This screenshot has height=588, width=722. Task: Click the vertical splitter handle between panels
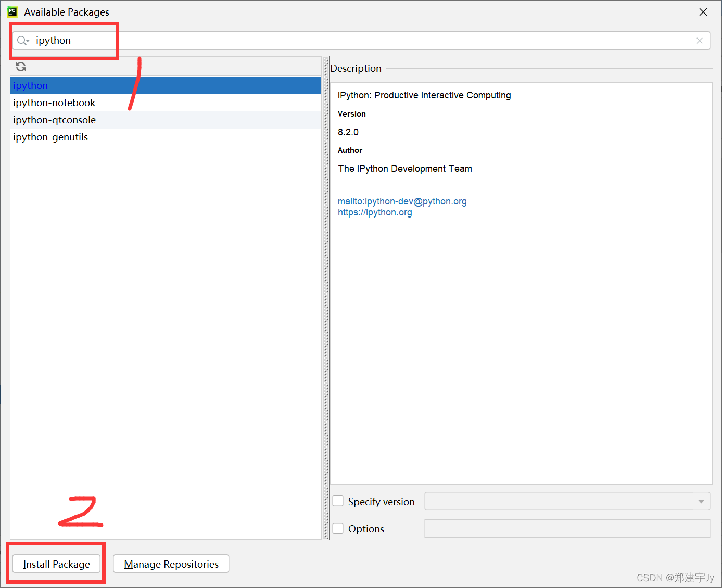(x=326, y=298)
